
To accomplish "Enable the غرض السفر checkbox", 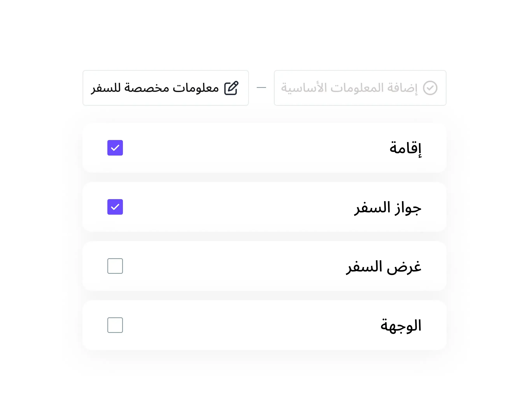I will (115, 266).
